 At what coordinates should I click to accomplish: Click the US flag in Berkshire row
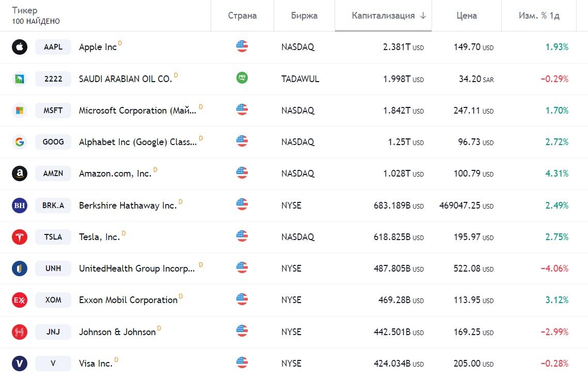click(x=242, y=204)
